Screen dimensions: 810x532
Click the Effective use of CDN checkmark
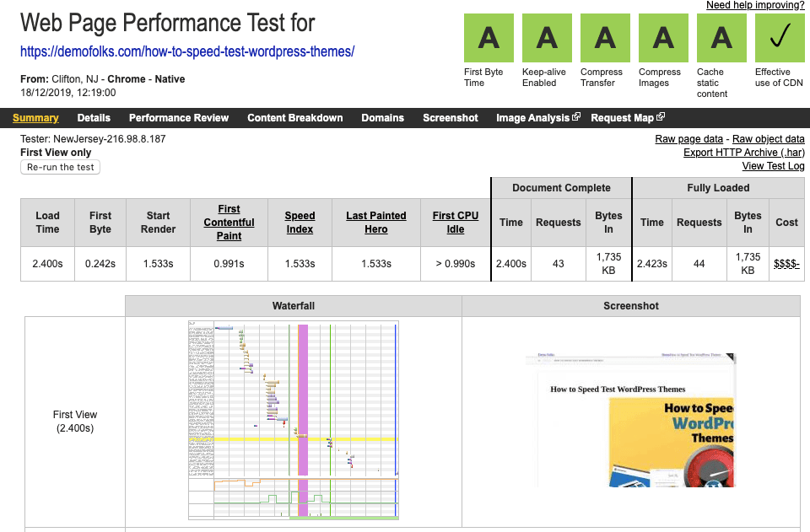(780, 38)
